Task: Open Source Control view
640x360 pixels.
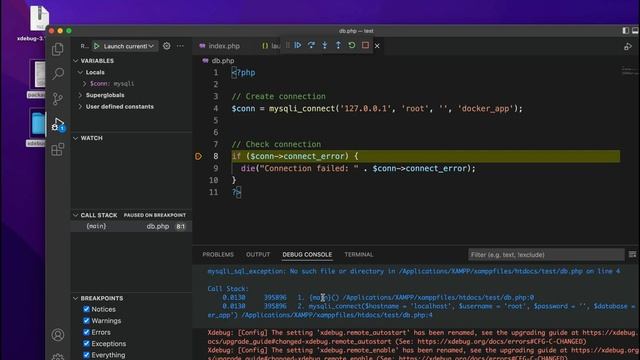Action: pos(58,99)
